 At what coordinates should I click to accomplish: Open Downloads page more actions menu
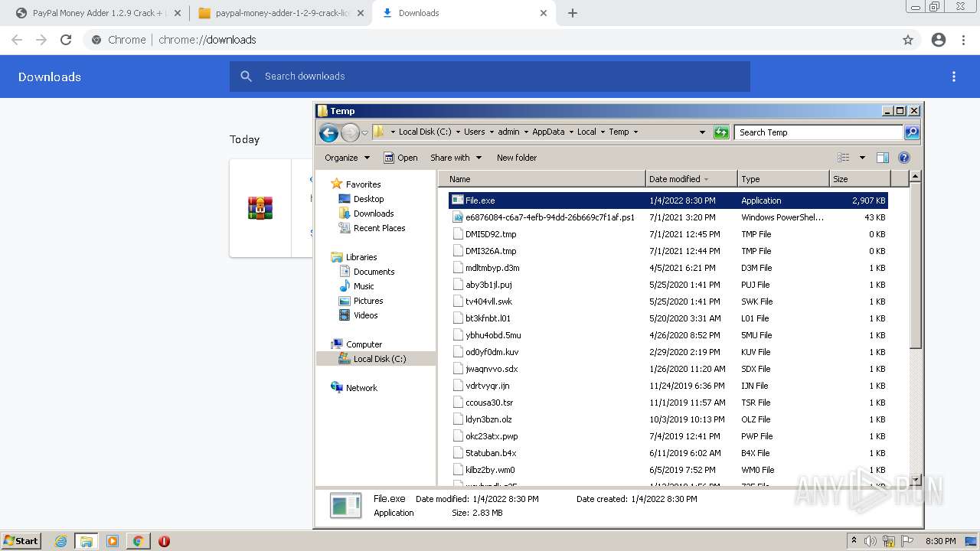click(x=954, y=77)
